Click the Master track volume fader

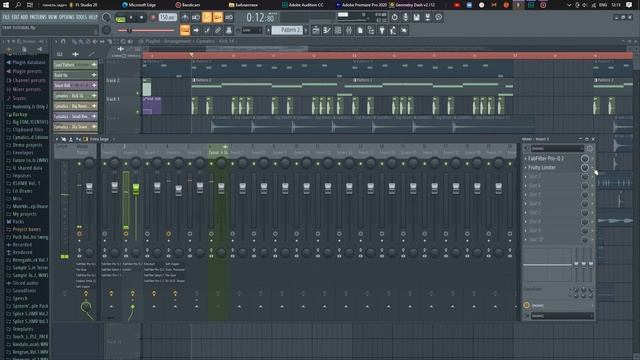coord(89,188)
